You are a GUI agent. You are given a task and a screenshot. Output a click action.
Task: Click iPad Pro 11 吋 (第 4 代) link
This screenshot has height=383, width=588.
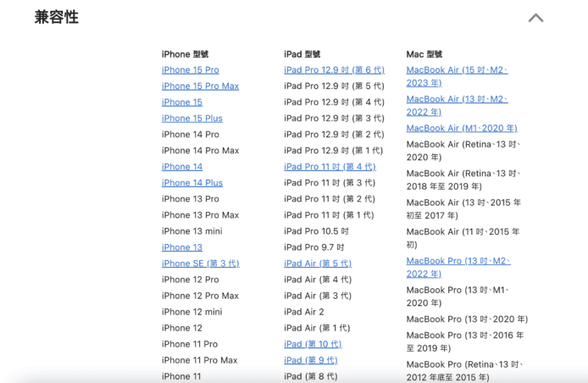tap(330, 167)
